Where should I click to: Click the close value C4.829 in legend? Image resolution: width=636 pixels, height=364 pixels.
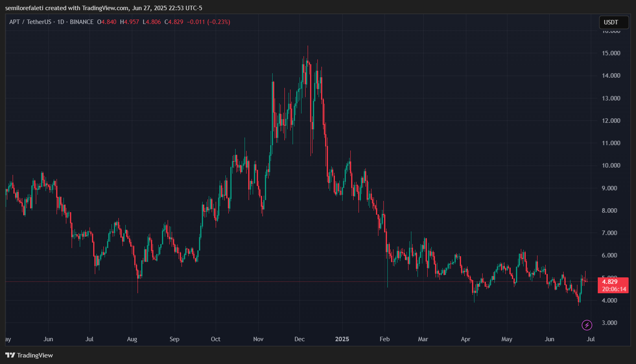[x=174, y=22]
